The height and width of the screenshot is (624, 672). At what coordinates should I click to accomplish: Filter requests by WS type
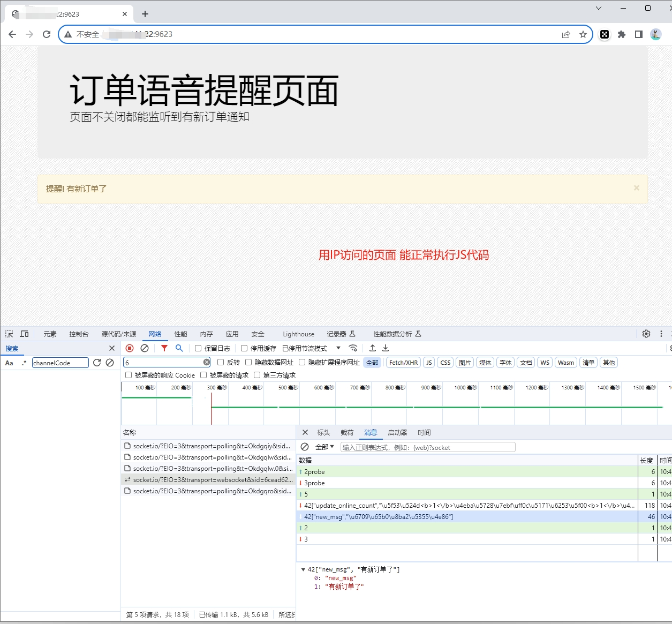point(545,363)
